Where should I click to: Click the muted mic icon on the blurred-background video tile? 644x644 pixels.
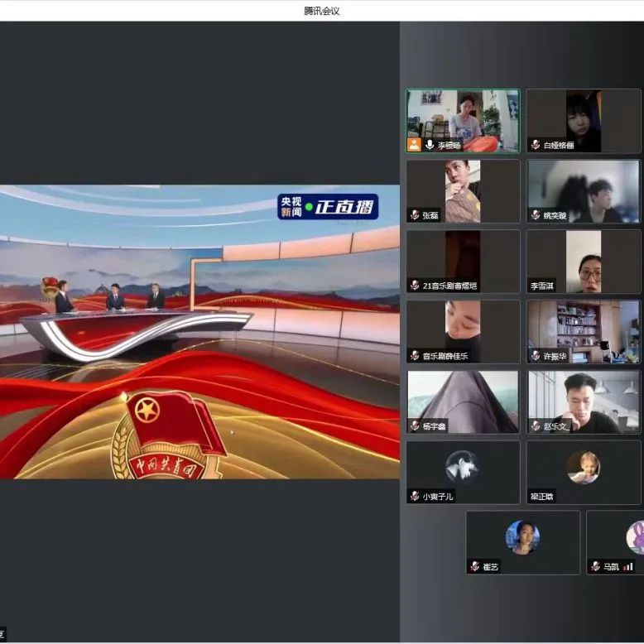pyautogui.click(x=536, y=214)
